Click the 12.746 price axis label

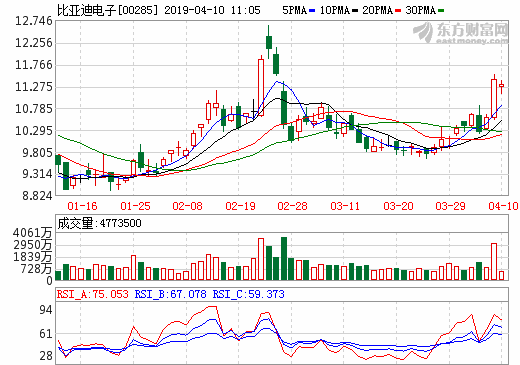coord(34,21)
